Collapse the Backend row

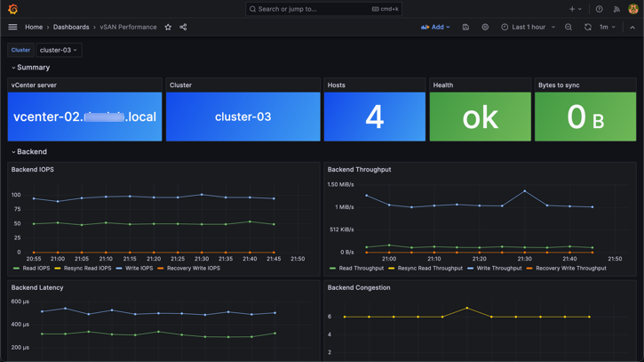click(28, 152)
